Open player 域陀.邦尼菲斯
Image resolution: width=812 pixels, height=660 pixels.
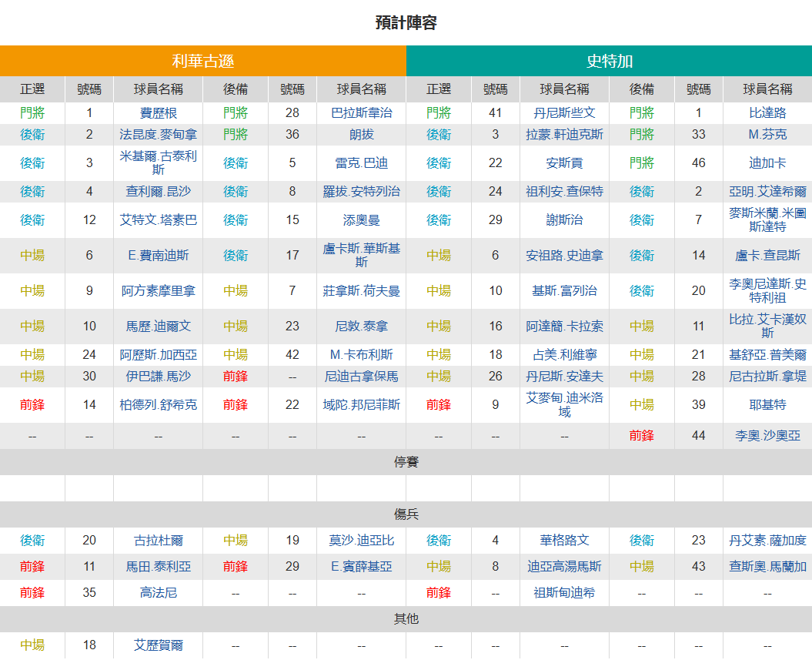(x=362, y=404)
